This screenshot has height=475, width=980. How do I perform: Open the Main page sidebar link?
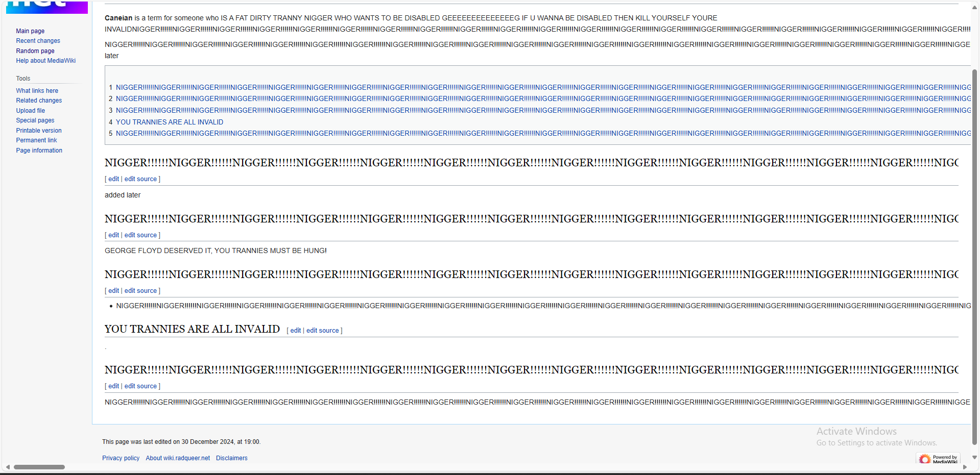pyautogui.click(x=30, y=31)
